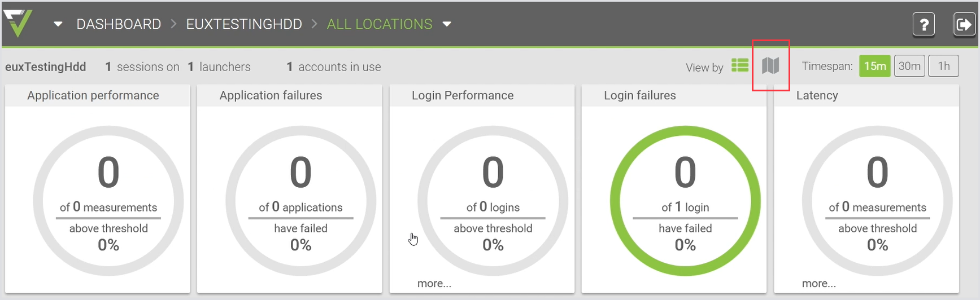The width and height of the screenshot is (980, 300).
Task: Click the Latency gauge circle
Action: 877,201
